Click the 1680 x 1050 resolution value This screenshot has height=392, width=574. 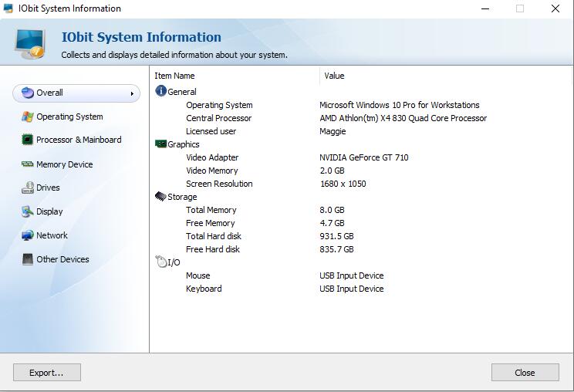click(343, 184)
